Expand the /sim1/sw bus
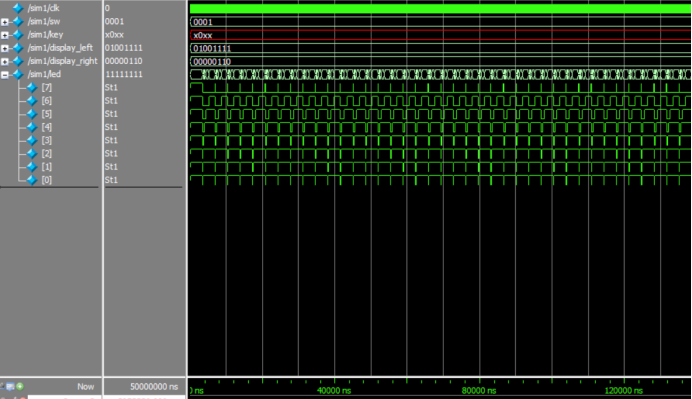 (4, 22)
